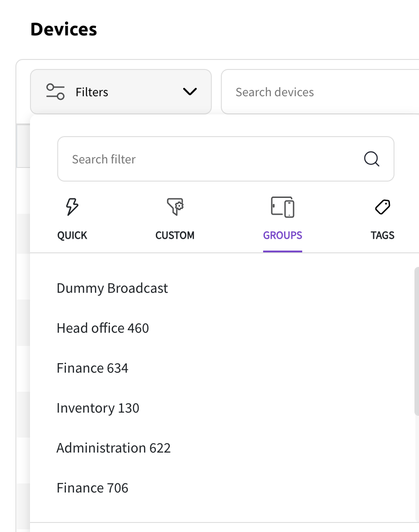Click the Groups devices icon
419x532 pixels.
(282, 207)
